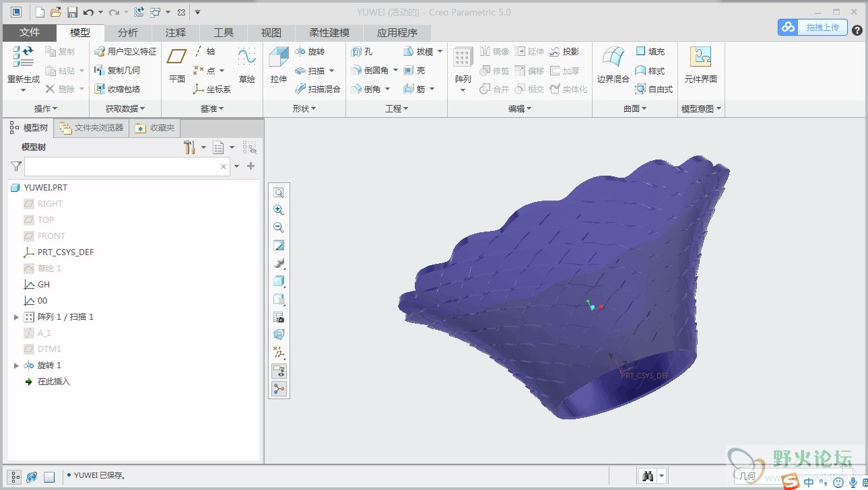Toggle spin center display icon
868x490 pixels.
(x=279, y=388)
